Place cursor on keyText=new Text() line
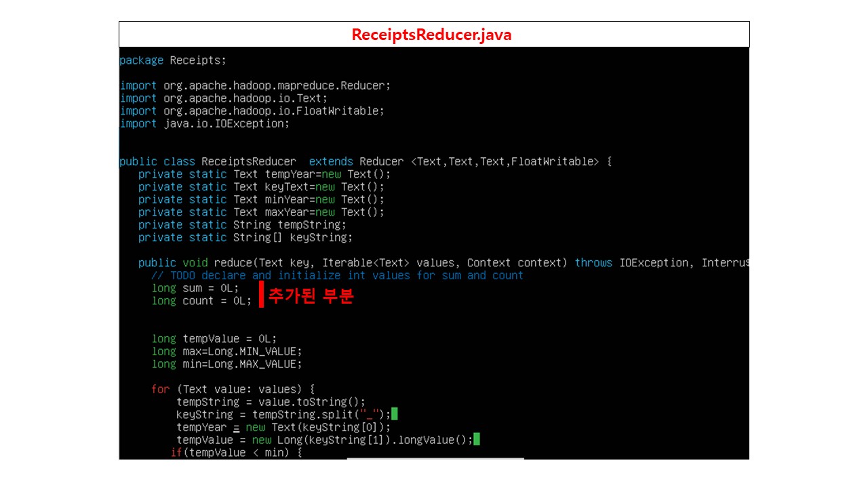This screenshot has width=868, height=488. [261, 187]
